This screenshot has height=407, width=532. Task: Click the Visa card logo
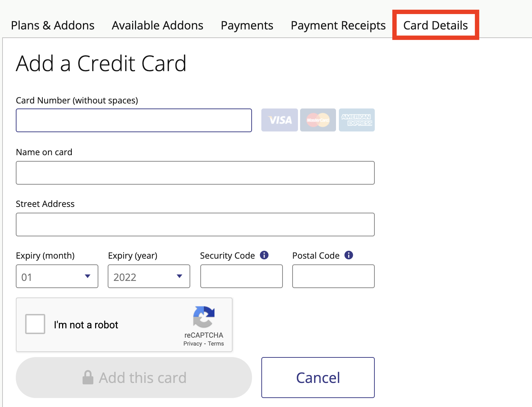[x=279, y=120]
